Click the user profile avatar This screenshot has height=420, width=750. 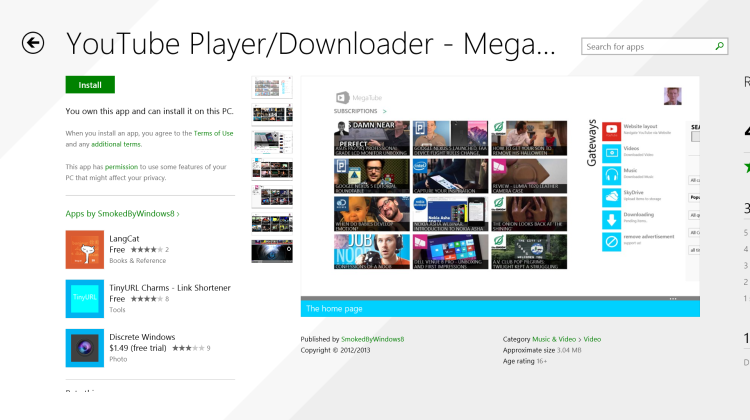point(673,96)
